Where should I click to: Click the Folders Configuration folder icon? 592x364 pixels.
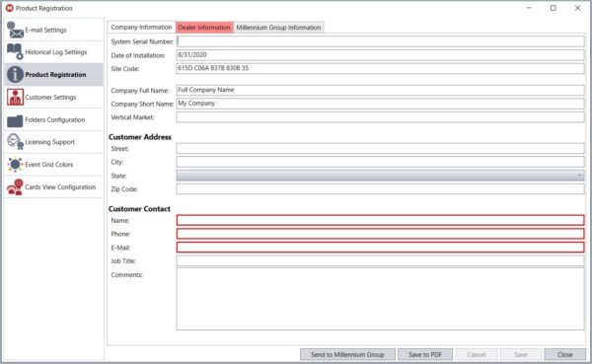pos(15,120)
